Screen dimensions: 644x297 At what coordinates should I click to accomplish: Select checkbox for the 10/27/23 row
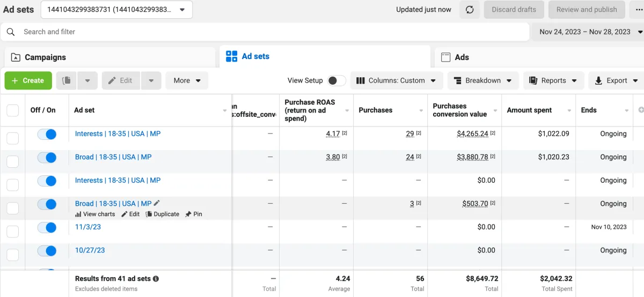point(12,255)
